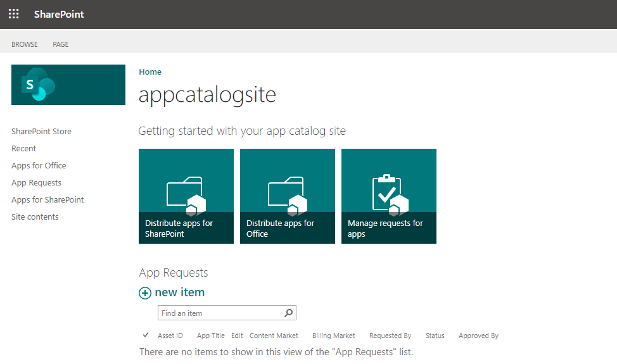
Task: Click the Edit column header
Action: coord(237,336)
